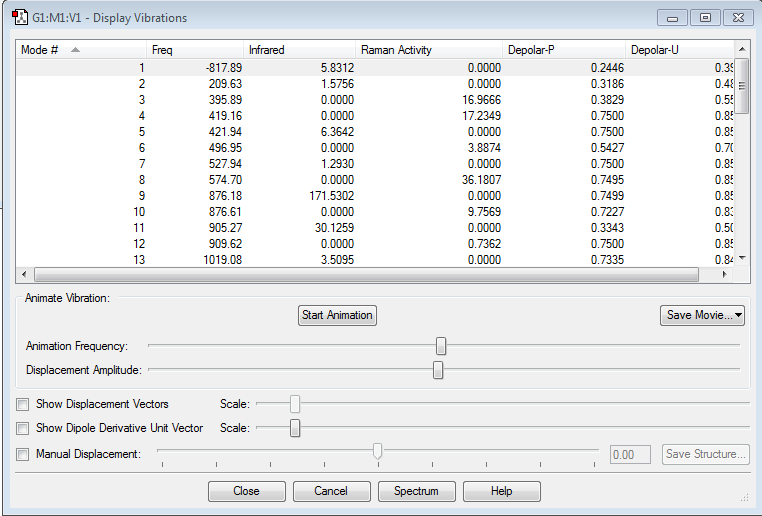Viewport: 762px width, 516px height.
Task: Select mode 2 with frequency 209.63
Action: tap(375, 84)
